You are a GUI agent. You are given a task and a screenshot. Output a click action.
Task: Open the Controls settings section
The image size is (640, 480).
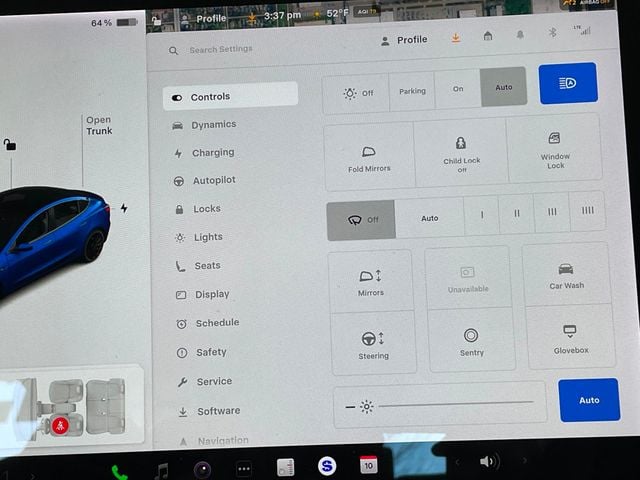coord(230,96)
